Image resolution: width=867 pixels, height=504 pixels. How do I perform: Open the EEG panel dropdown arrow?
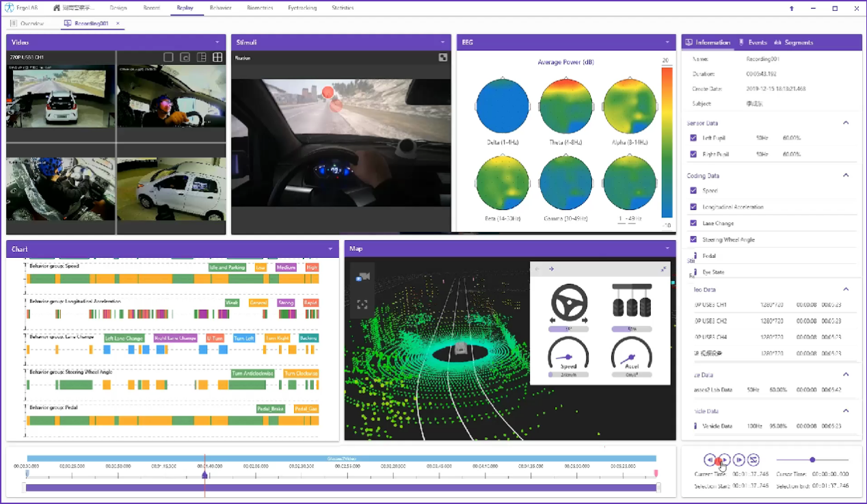click(667, 42)
